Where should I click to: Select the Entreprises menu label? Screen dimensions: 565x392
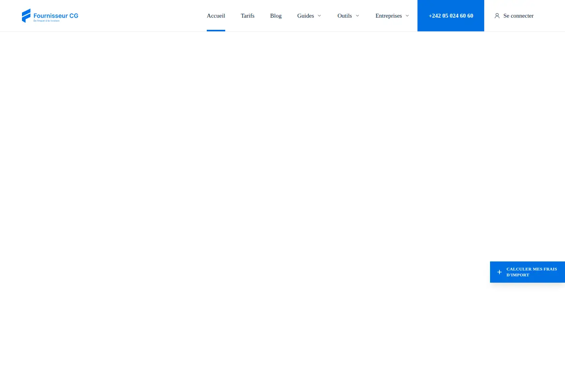pyautogui.click(x=388, y=16)
